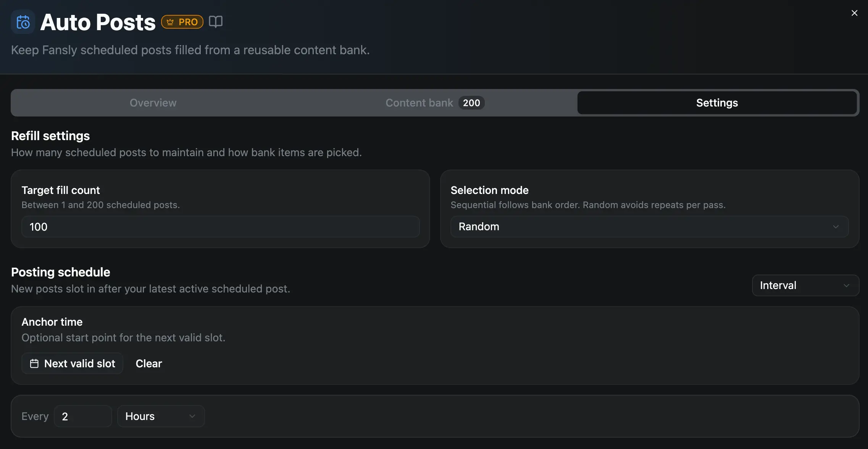Click the Next valid slot button

[73, 363]
